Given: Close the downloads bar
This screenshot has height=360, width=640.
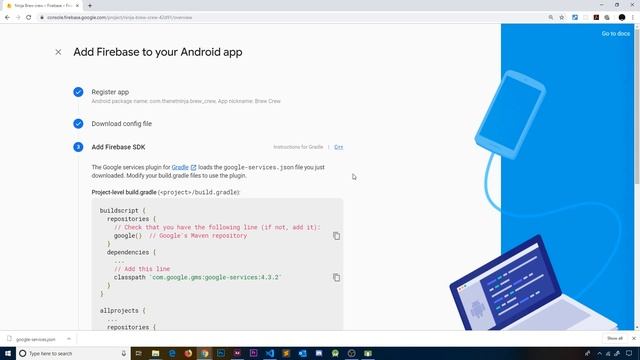Looking at the screenshot, I should [x=634, y=338].
